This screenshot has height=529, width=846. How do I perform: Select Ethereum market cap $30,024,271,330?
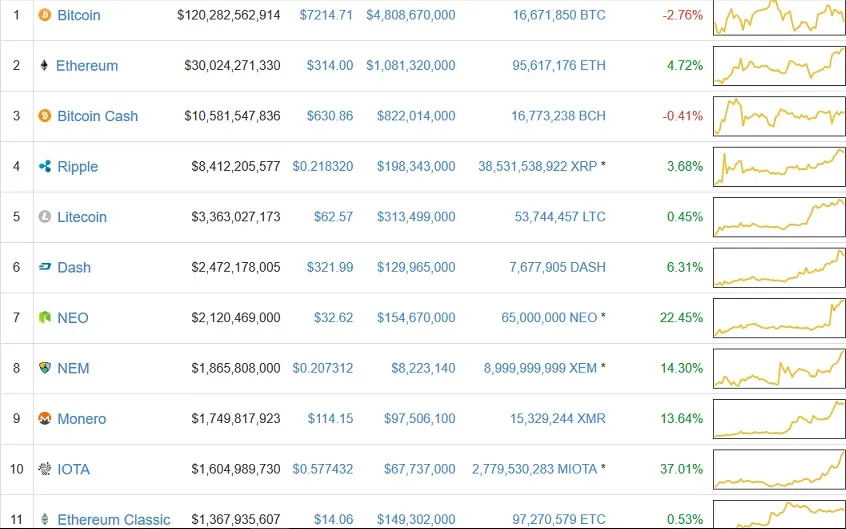tap(233, 65)
